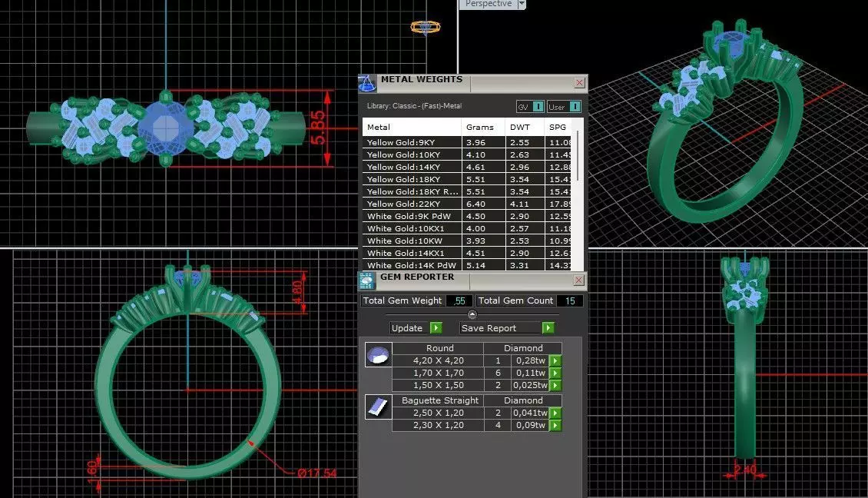Click the Perspective viewport title tab
This screenshot has width=868, height=498.
click(489, 4)
